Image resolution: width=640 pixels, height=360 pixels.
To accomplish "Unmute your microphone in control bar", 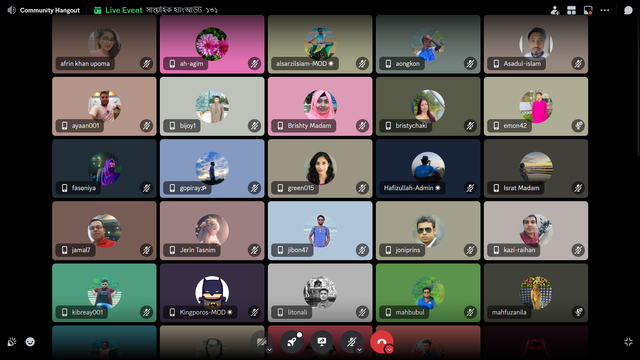I will click(351, 342).
